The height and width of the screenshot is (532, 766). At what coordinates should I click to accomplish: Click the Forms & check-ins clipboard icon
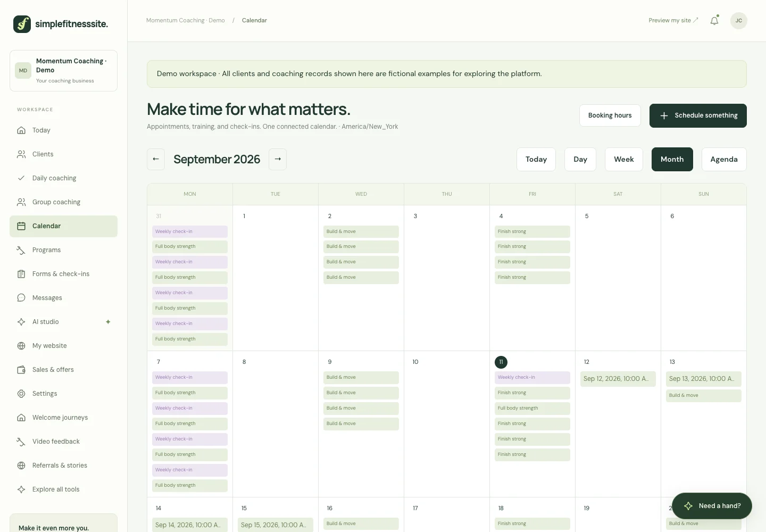[x=21, y=274]
